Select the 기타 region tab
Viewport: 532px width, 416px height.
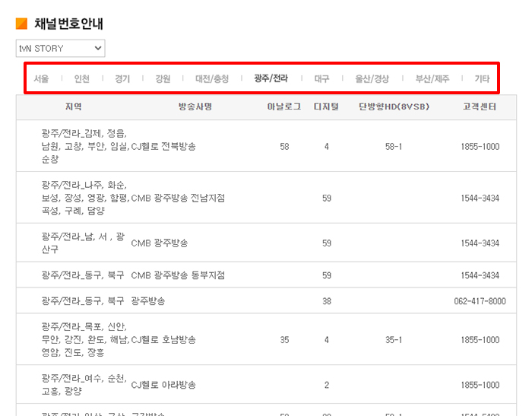tap(482, 79)
